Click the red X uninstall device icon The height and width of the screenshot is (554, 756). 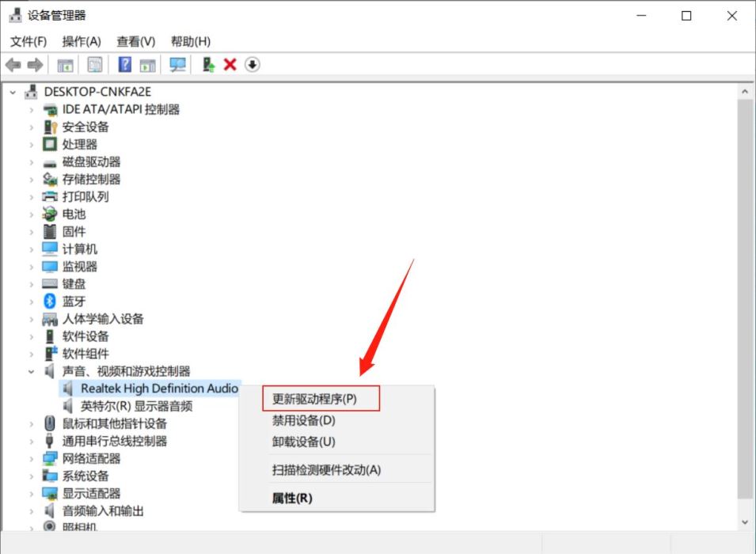click(230, 65)
